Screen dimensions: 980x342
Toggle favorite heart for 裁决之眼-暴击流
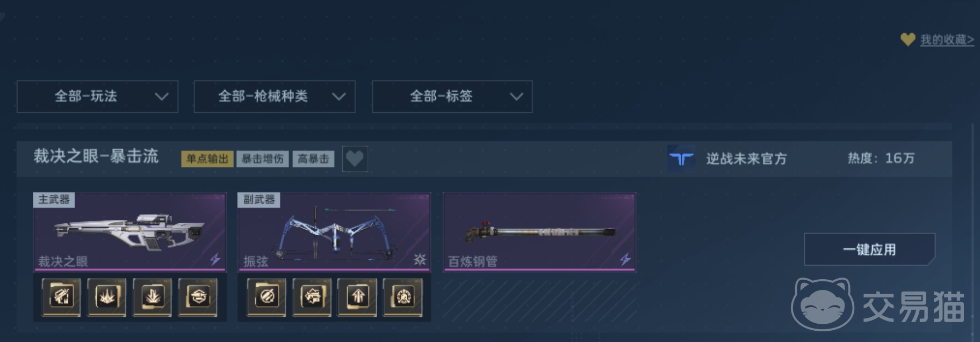[355, 159]
